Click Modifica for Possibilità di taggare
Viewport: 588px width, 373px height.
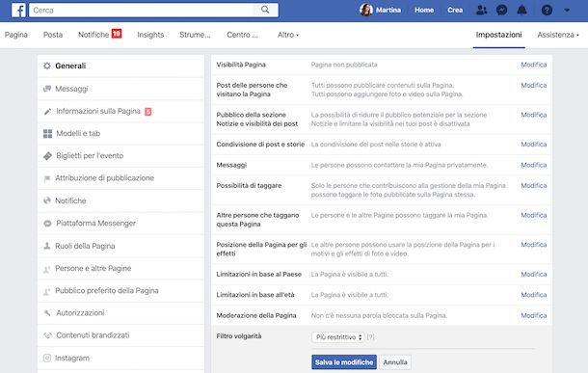coord(534,186)
